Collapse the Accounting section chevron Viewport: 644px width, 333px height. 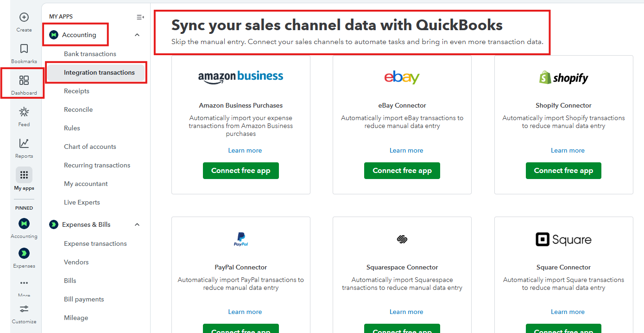(x=137, y=35)
